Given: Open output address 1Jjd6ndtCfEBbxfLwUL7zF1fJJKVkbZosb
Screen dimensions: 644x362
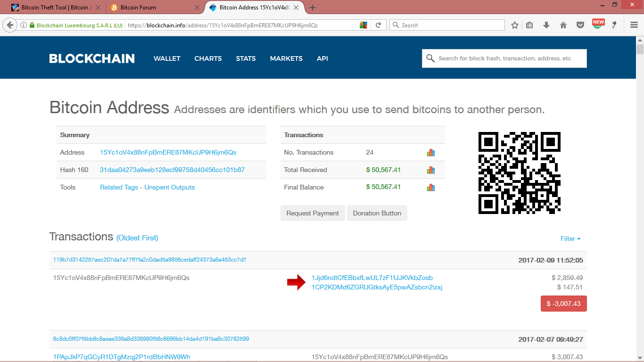Looking at the screenshot, I should coord(372,278).
